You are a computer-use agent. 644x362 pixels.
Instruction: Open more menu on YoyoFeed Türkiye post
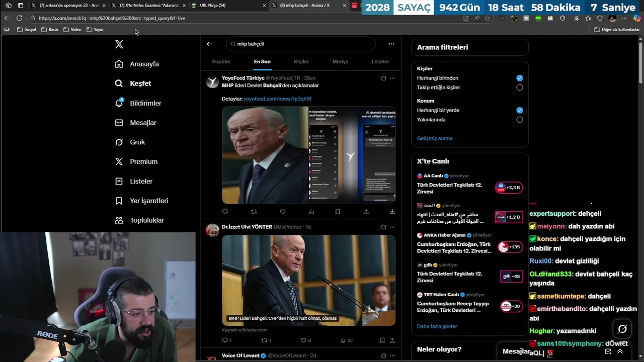point(392,78)
